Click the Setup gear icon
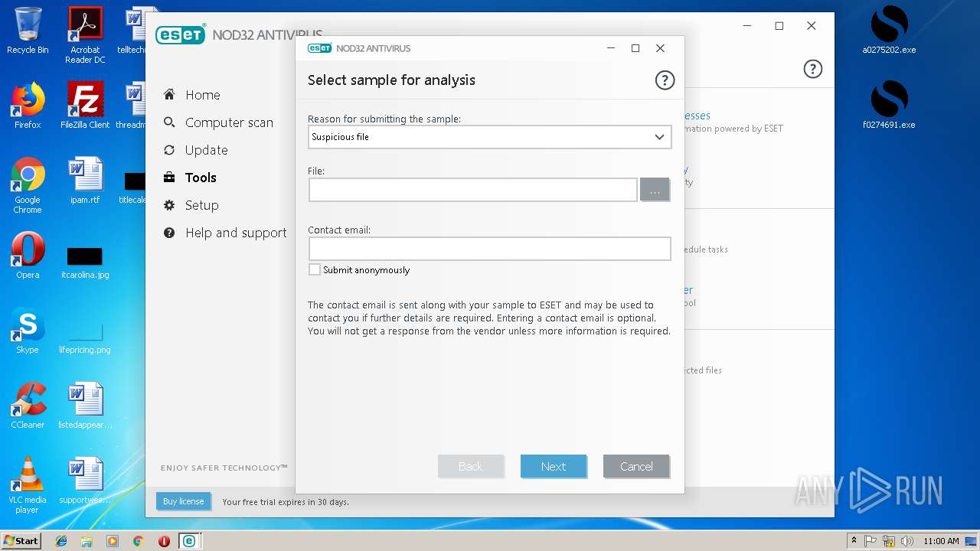980x551 pixels. point(169,205)
